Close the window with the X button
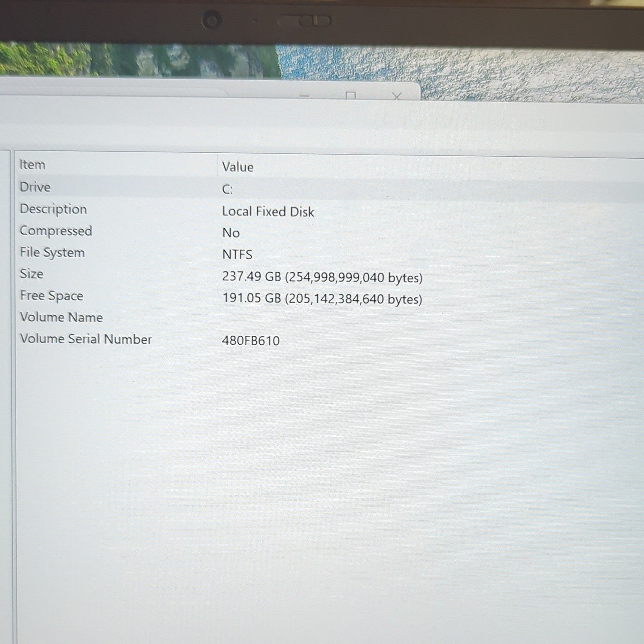This screenshot has width=644, height=644. [397, 96]
